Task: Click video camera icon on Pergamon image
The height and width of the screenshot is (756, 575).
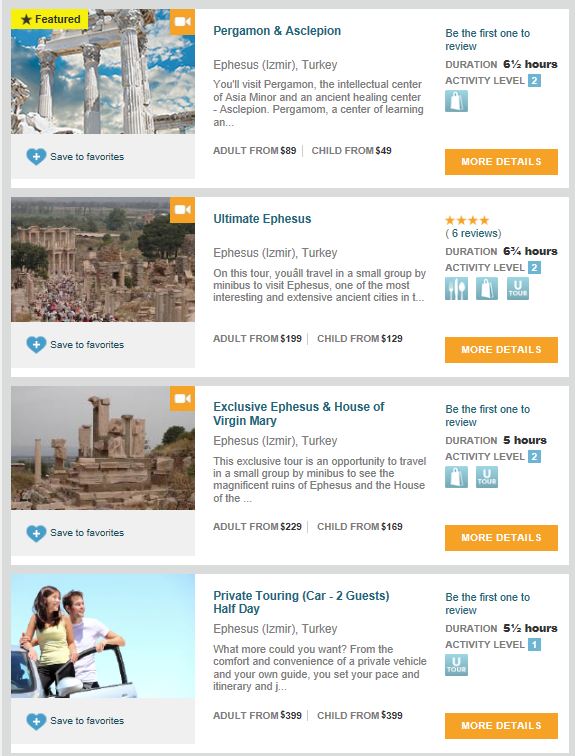Action: pyautogui.click(x=182, y=22)
